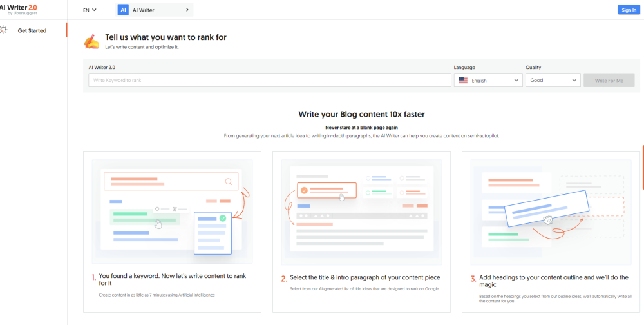Click 'Create content in as little as 7 minutes' text
The height and width of the screenshot is (325, 644).
coord(157,295)
